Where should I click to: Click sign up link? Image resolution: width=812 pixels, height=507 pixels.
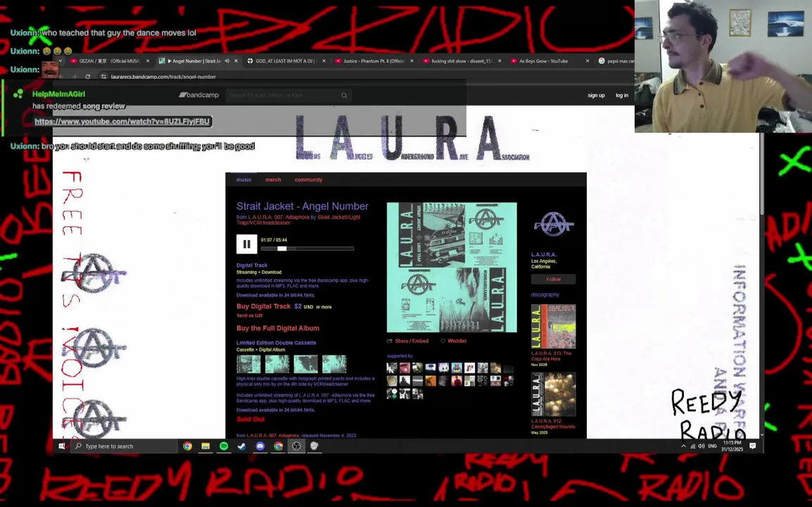pos(596,95)
